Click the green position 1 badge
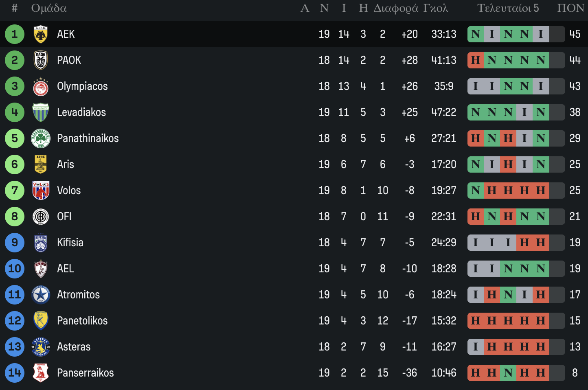This screenshot has height=390, width=588. pyautogui.click(x=15, y=34)
